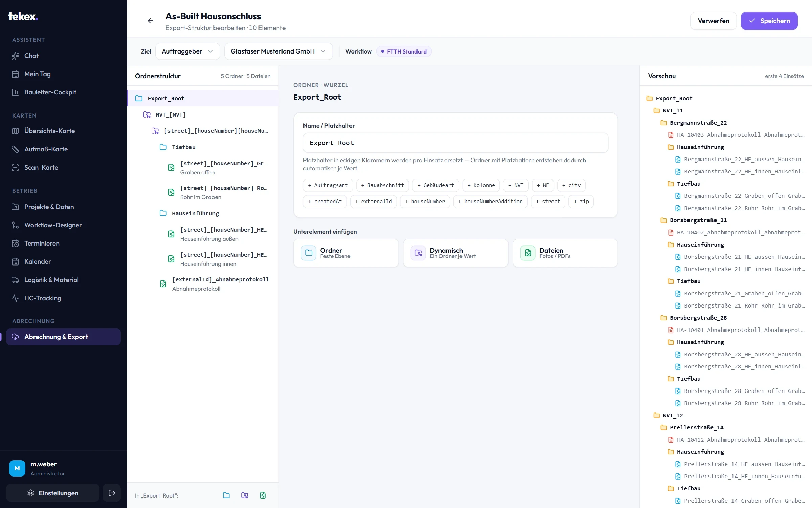Click the Bauleiter-Cockpit chart icon
The width and height of the screenshot is (812, 508).
click(15, 92)
